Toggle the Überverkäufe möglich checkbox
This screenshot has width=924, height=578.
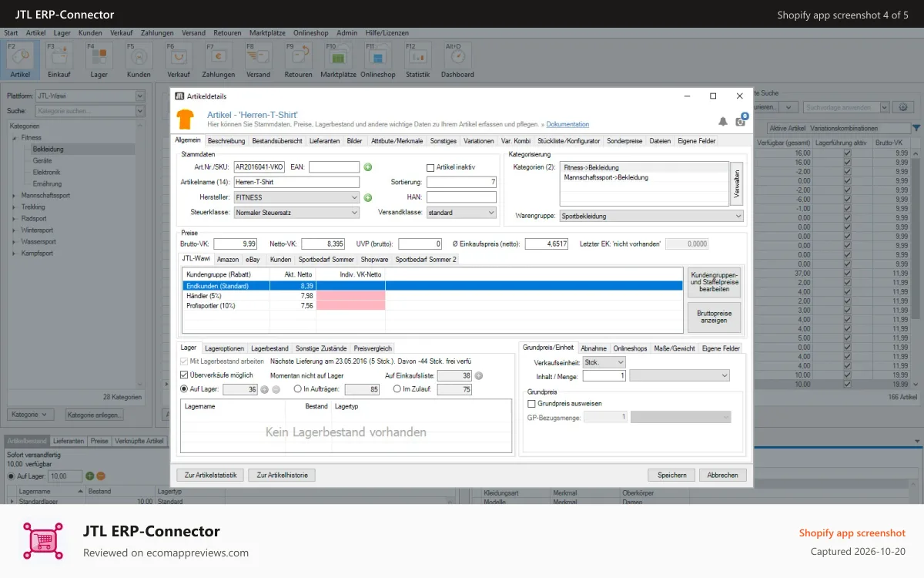[x=184, y=375]
